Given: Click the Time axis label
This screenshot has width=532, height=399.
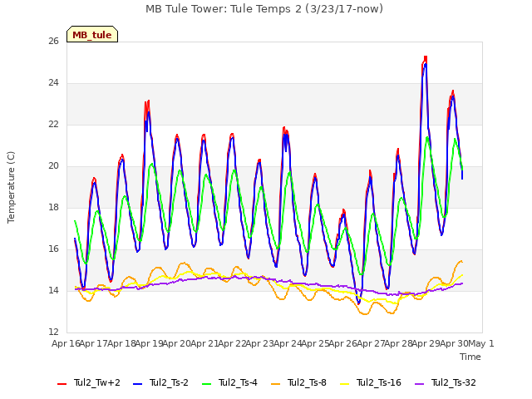Looking at the screenshot, I should tap(470, 357).
